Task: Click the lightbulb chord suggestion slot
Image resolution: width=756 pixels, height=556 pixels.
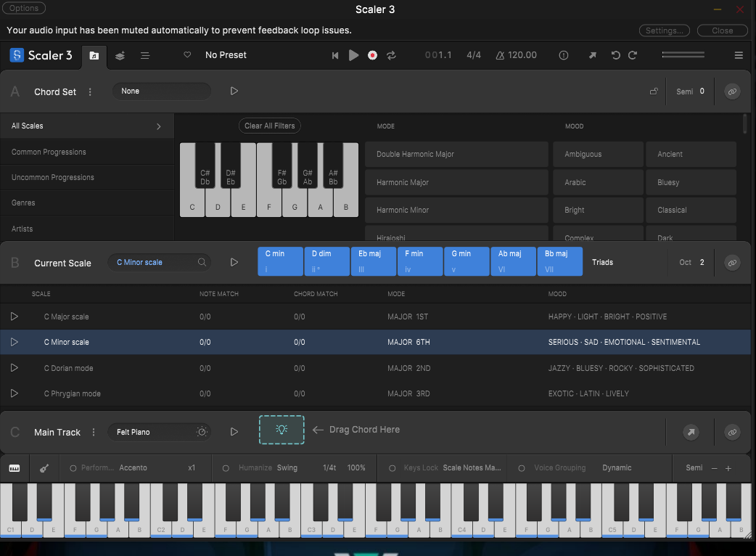Action: click(282, 430)
